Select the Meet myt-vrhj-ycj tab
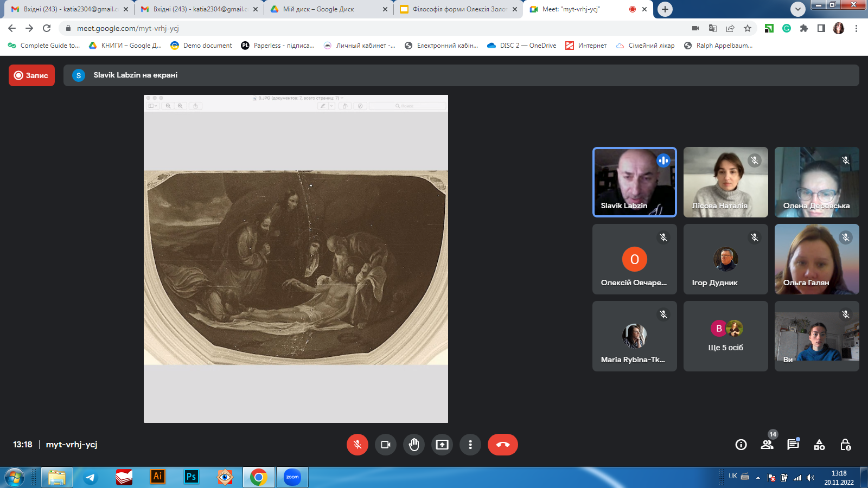The width and height of the screenshot is (868, 488). tap(588, 9)
